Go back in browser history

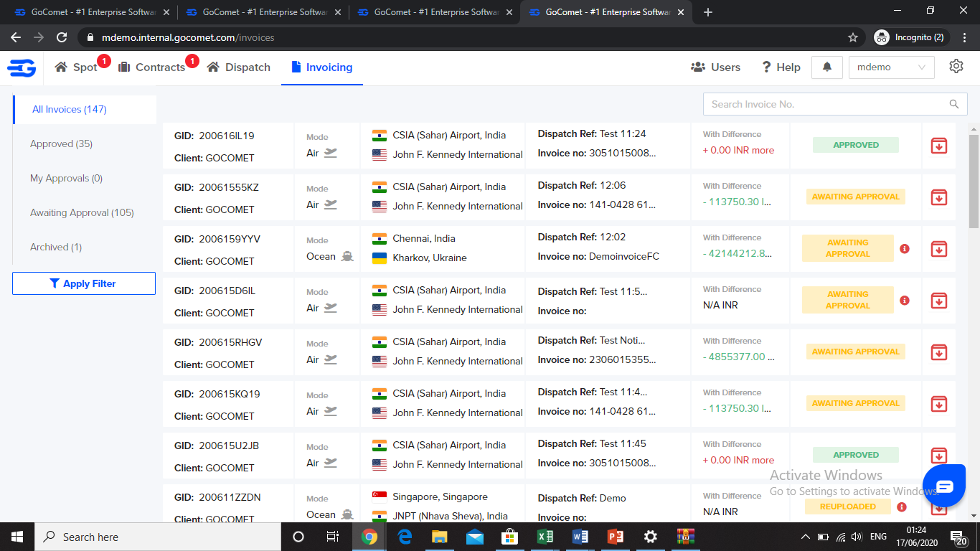point(16,37)
